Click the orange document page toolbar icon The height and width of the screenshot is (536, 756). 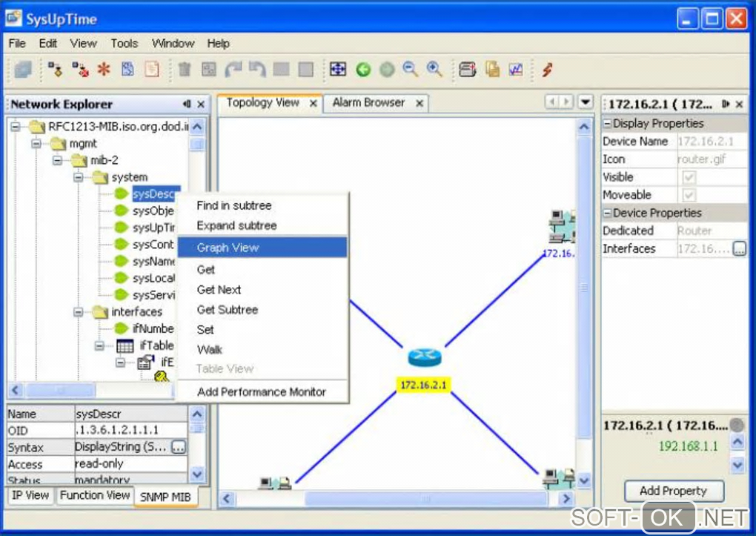152,70
